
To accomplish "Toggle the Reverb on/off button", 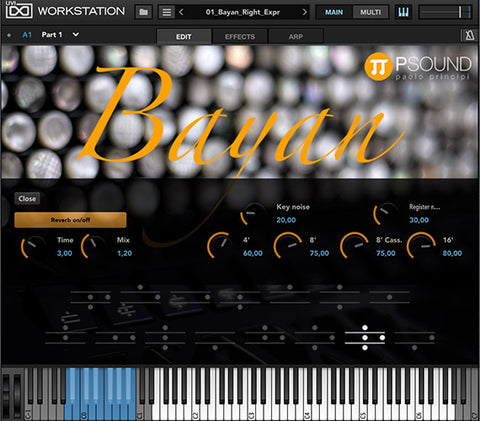I will (x=70, y=220).
